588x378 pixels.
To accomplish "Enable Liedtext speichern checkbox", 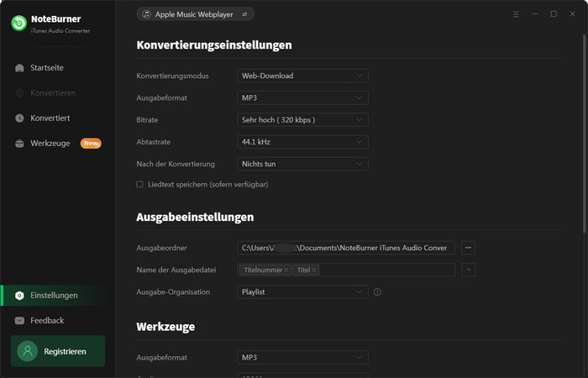I will [140, 185].
